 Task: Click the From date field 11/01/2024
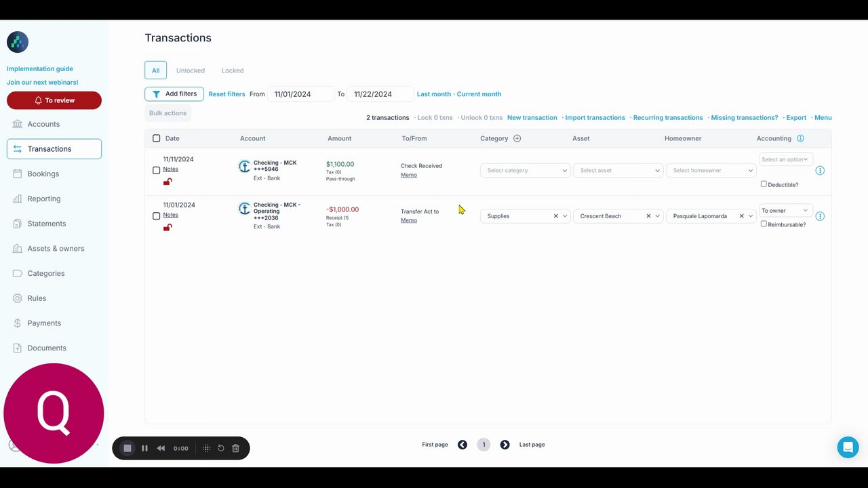coord(301,94)
